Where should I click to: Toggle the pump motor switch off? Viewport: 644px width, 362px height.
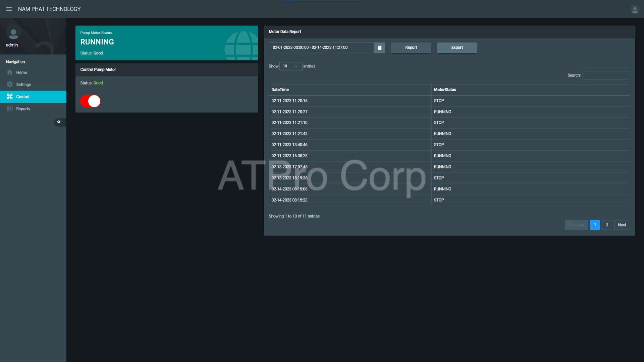click(91, 101)
